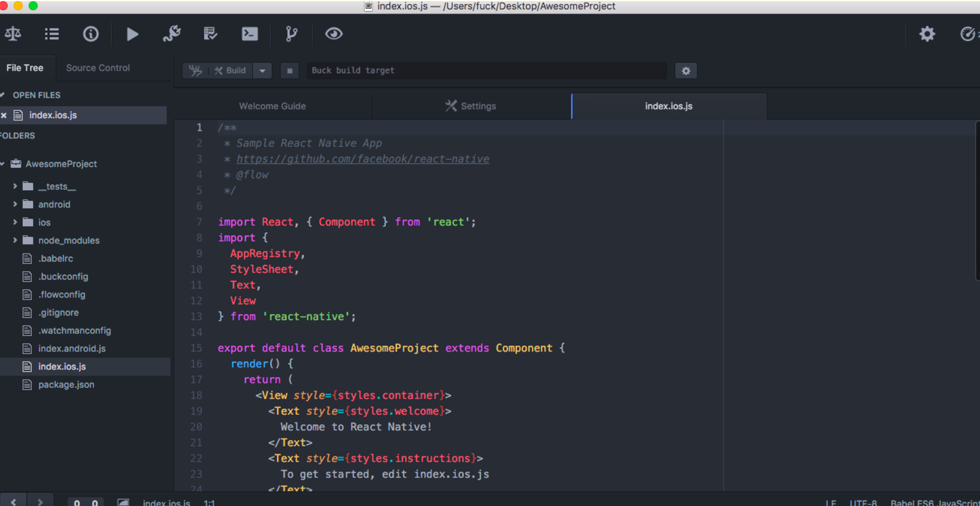This screenshot has height=506, width=980.
Task: Click the small icon after 0 0 counter
Action: (x=123, y=502)
